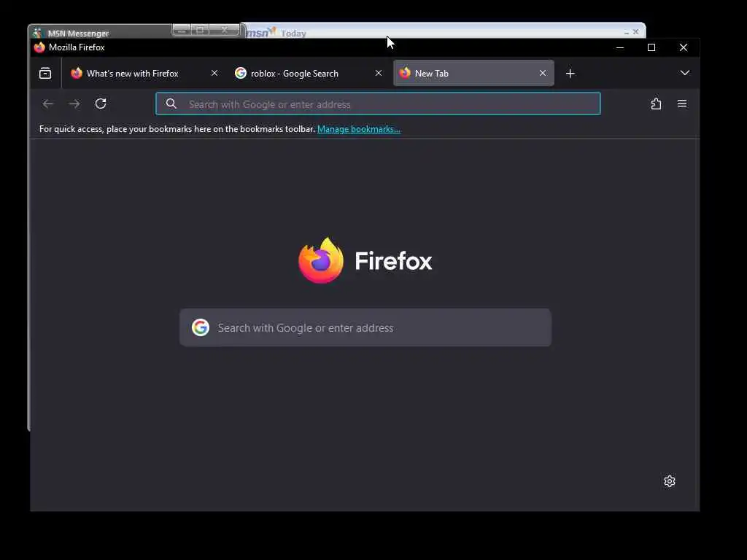Reload the current page
The width and height of the screenshot is (747, 560).
pos(101,104)
